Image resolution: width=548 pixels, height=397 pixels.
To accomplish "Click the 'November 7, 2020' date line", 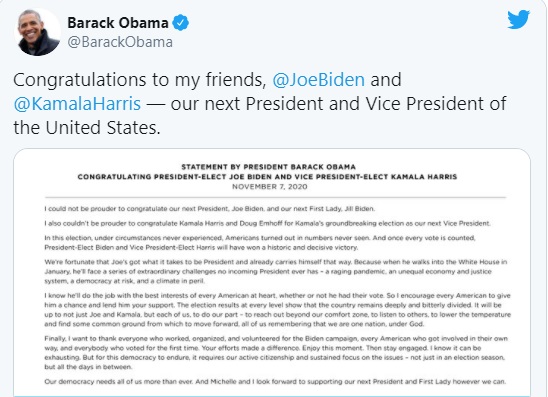I will 269,187.
